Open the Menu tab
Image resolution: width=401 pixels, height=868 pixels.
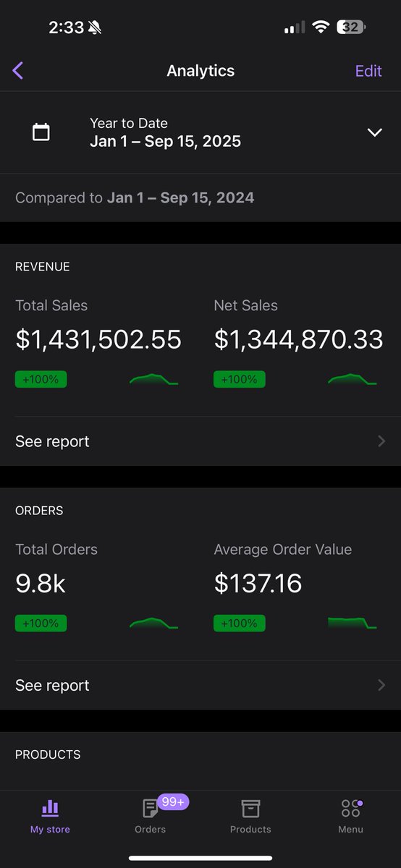350,817
